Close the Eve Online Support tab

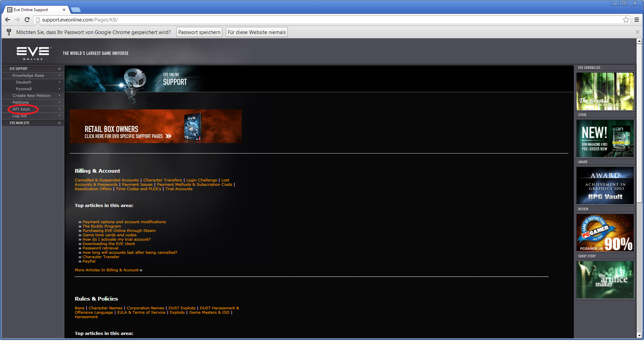tap(64, 10)
